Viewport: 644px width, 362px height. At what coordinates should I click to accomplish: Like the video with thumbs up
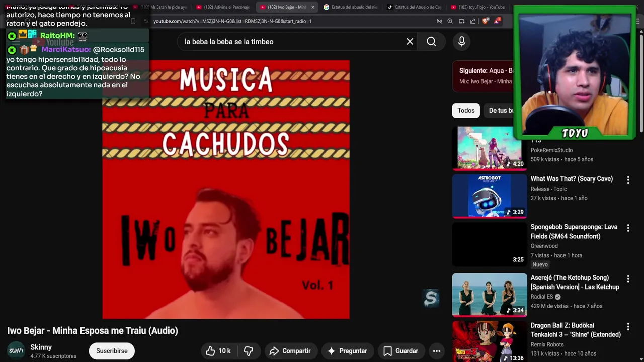218,351
